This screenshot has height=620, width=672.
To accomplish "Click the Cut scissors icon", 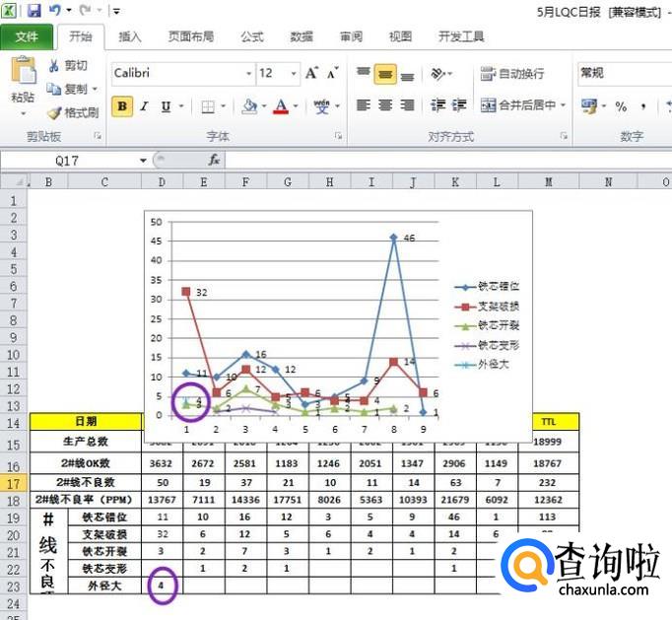I will click(54, 66).
